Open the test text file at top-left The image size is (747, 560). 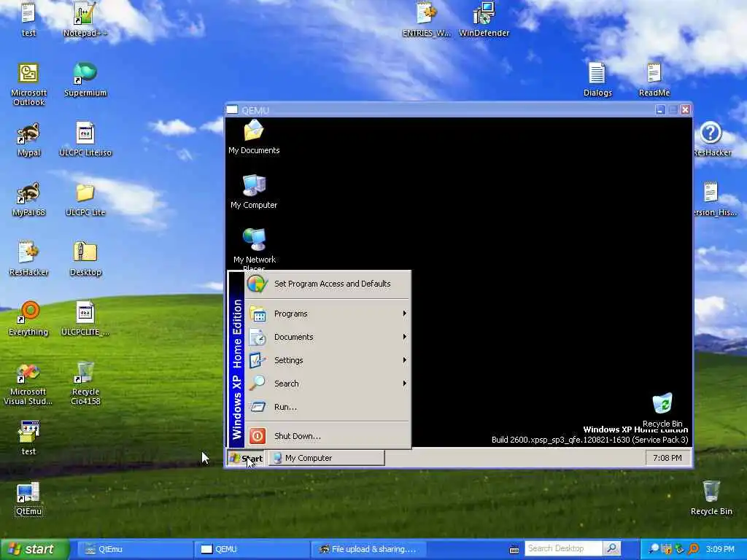[28, 19]
